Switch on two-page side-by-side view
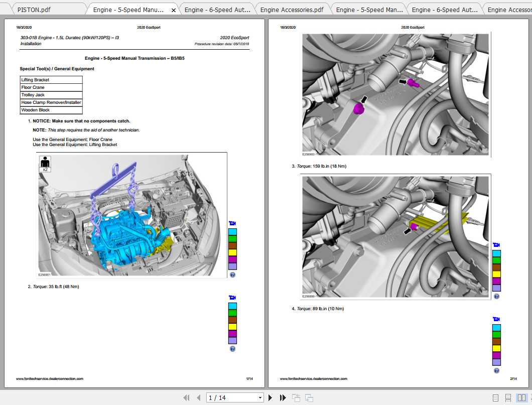 (x=520, y=397)
